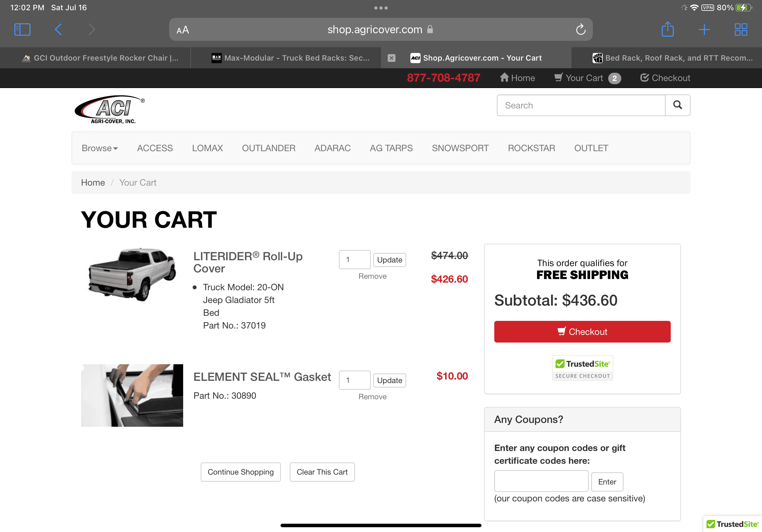The width and height of the screenshot is (762, 532).
Task: Edit the ELEMENT SEAL Gasket quantity field
Action: (x=355, y=380)
